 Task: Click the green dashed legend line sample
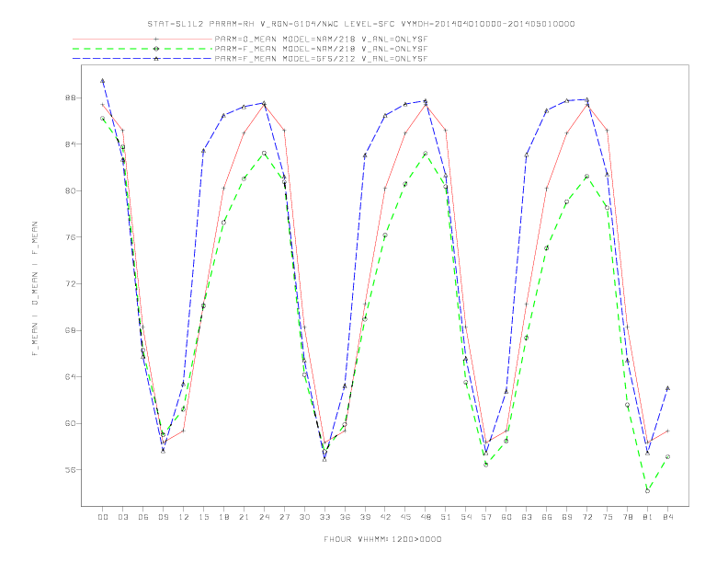(x=142, y=49)
